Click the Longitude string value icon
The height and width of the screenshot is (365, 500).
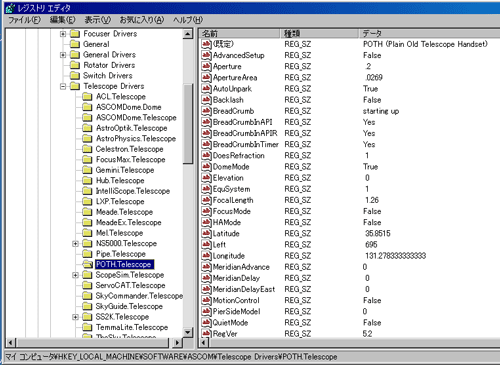[x=206, y=256]
